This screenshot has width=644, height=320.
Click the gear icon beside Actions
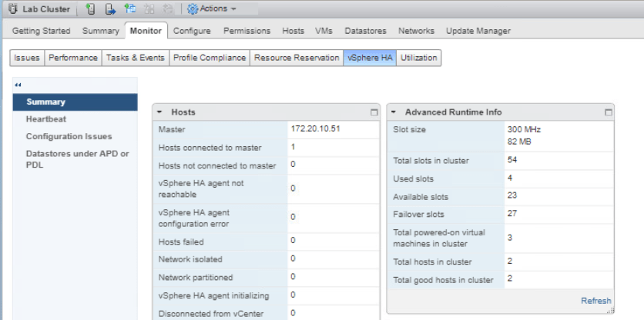[x=192, y=9]
